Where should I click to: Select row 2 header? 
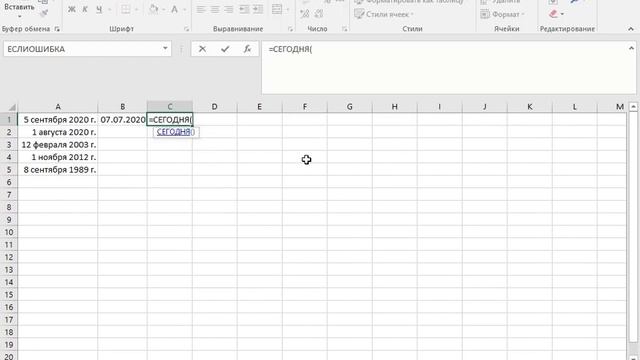coord(9,132)
